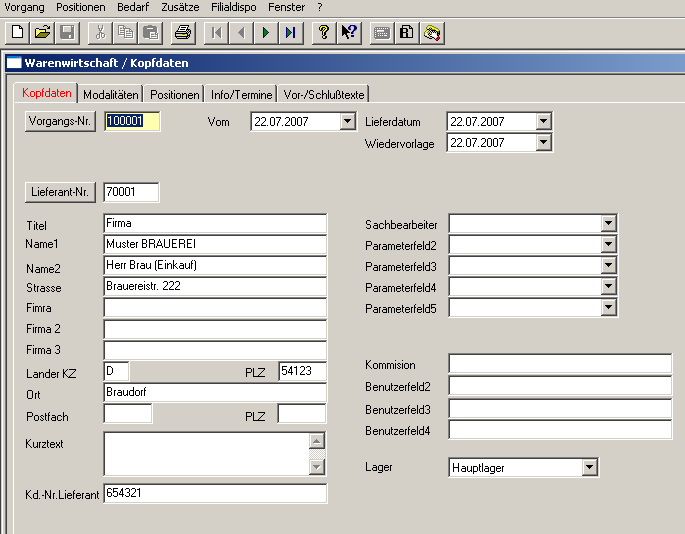The height and width of the screenshot is (534, 685).
Task: Click the yellow question mark help icon
Action: 323,32
